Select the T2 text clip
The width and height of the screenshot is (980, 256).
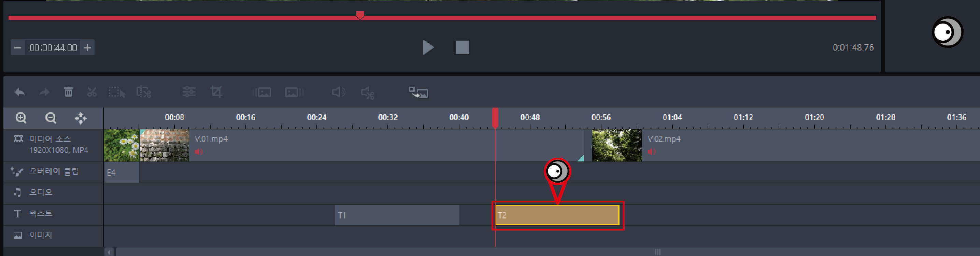click(x=557, y=215)
